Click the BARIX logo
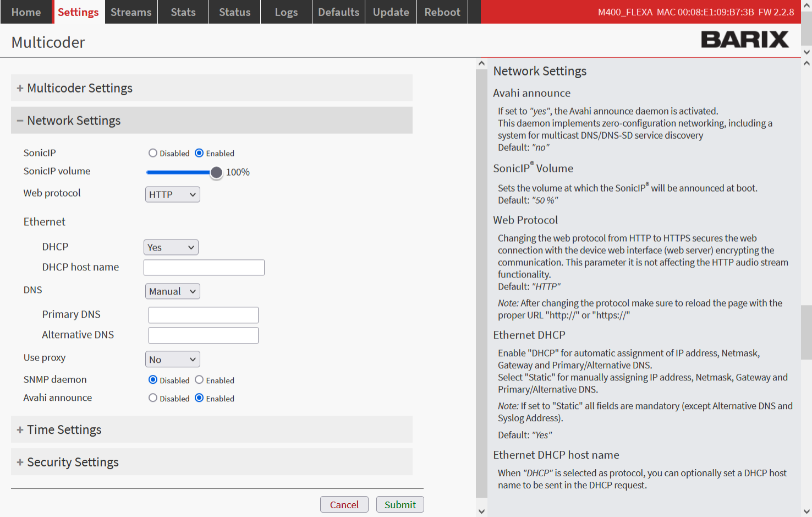The width and height of the screenshot is (812, 517). click(x=744, y=40)
